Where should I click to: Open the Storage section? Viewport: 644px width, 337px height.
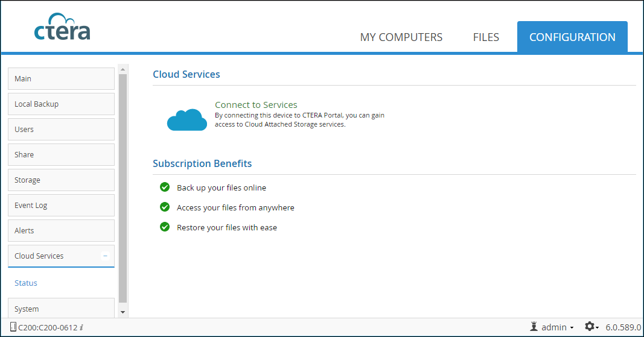click(61, 180)
